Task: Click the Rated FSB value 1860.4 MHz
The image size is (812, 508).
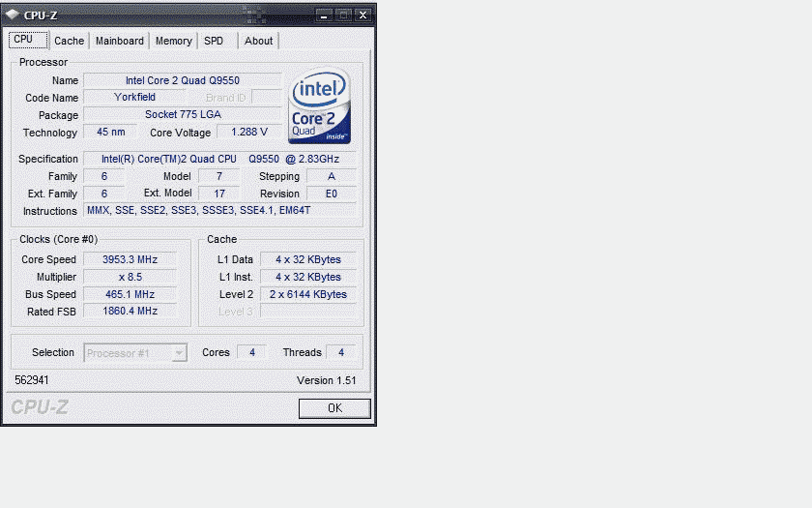Action: click(130, 311)
